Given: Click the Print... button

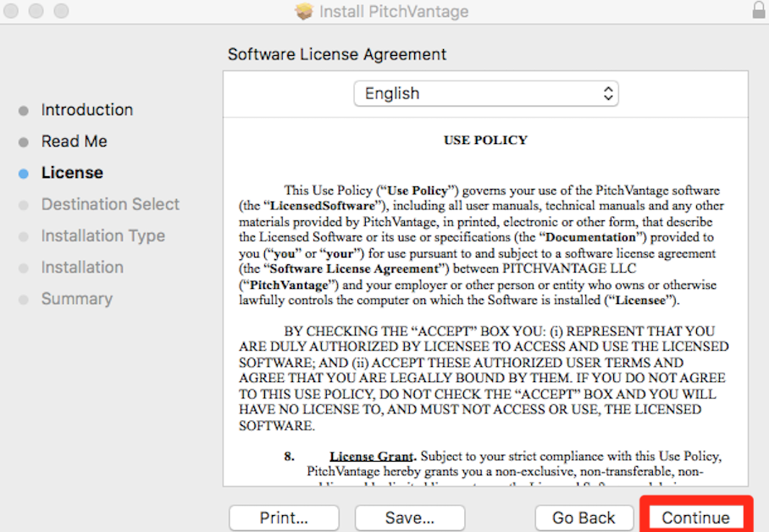Looking at the screenshot, I should click(284, 518).
